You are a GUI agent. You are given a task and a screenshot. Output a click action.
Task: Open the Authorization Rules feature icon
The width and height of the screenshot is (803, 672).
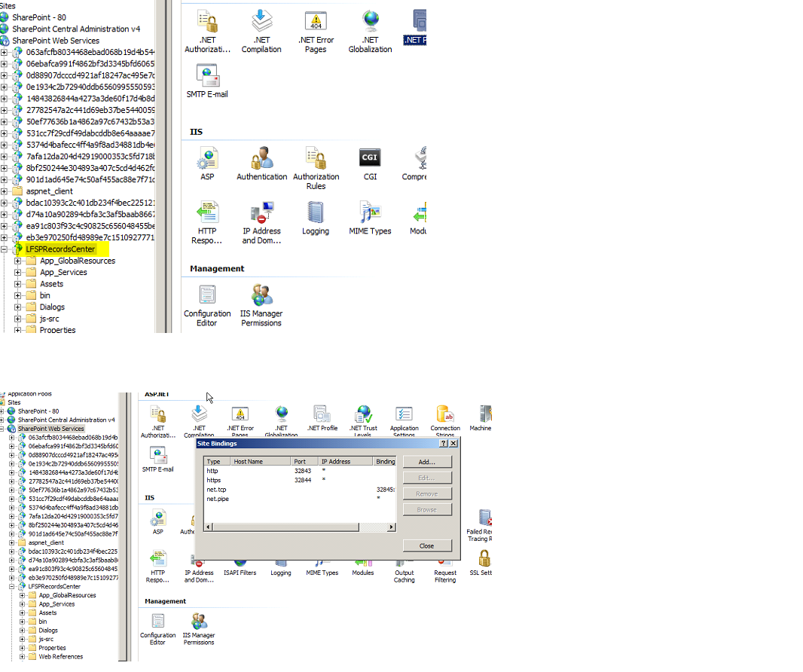[x=316, y=169]
